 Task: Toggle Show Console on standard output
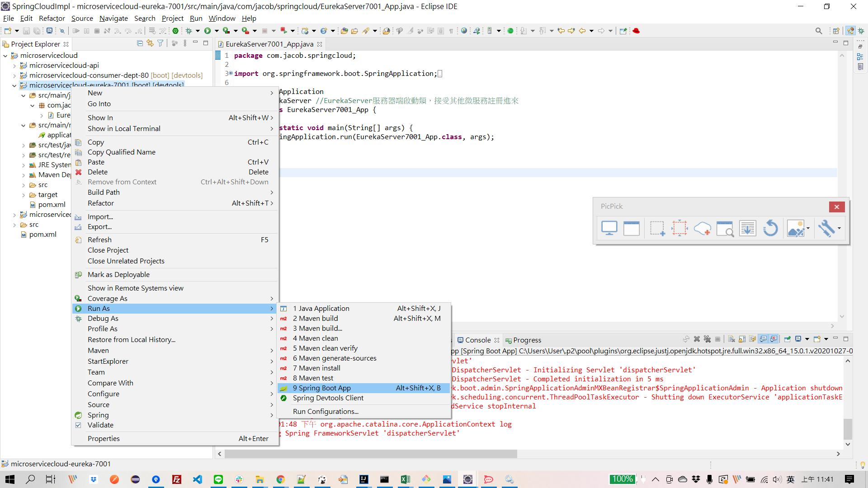[763, 339]
